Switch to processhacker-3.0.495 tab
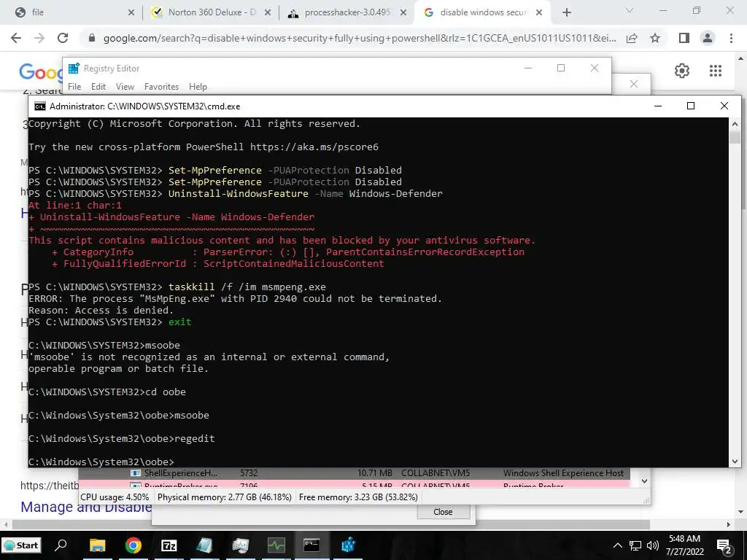 [348, 12]
